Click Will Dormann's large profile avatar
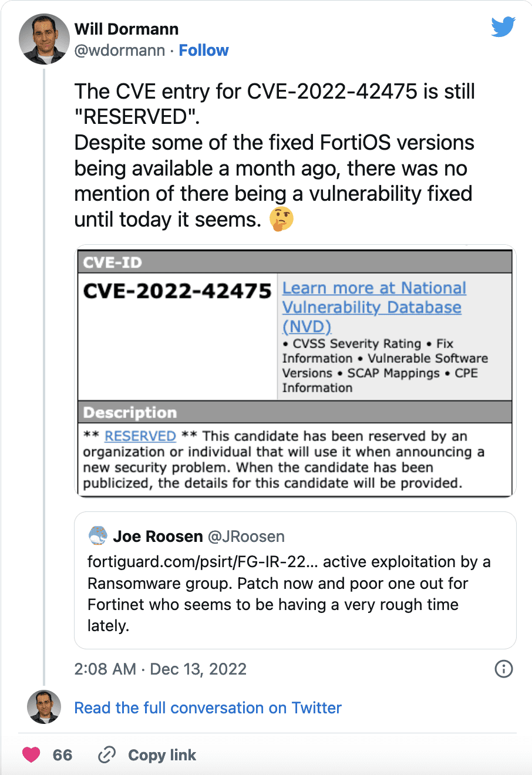Screen dimensions: 532x775 (44, 39)
